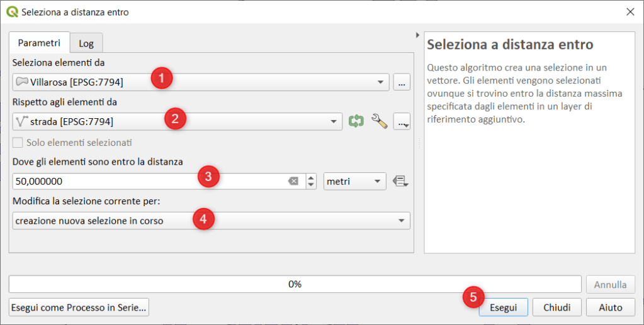
Task: Decrease the distance with the down arrow
Action: 310,185
